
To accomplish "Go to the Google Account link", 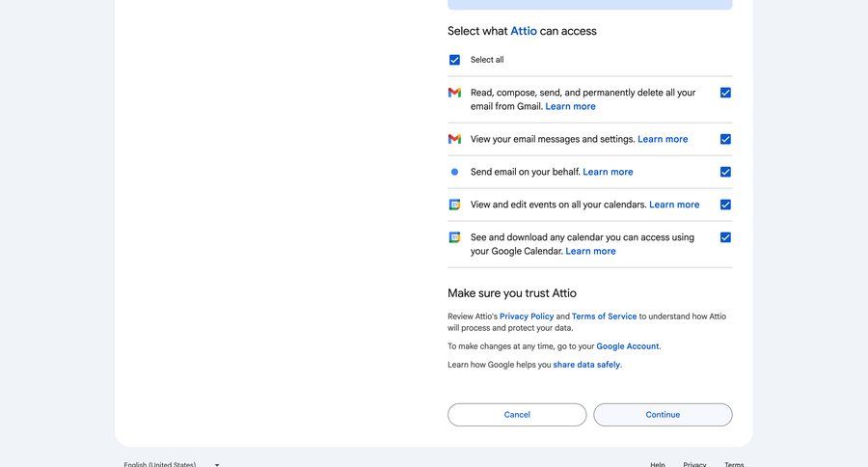I will click(628, 346).
